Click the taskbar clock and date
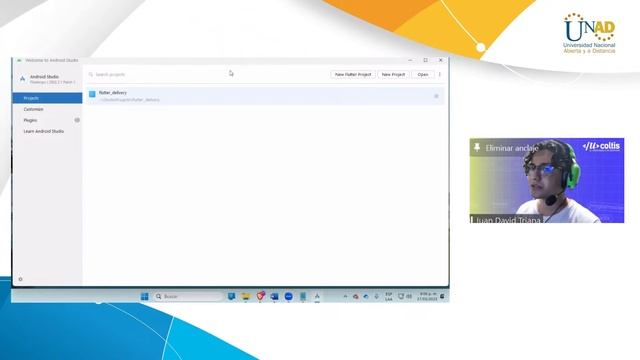The width and height of the screenshot is (640, 360). tap(427, 296)
